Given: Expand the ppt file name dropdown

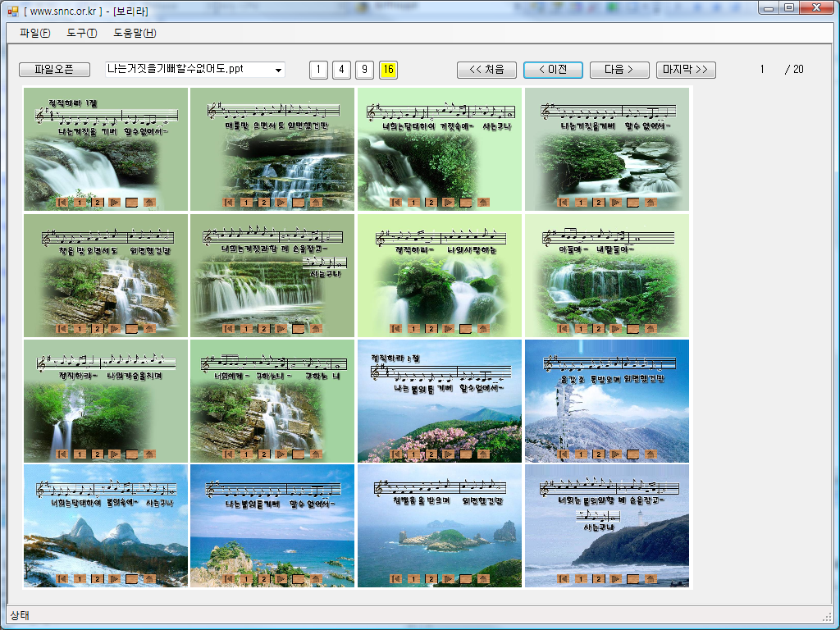Looking at the screenshot, I should [278, 70].
